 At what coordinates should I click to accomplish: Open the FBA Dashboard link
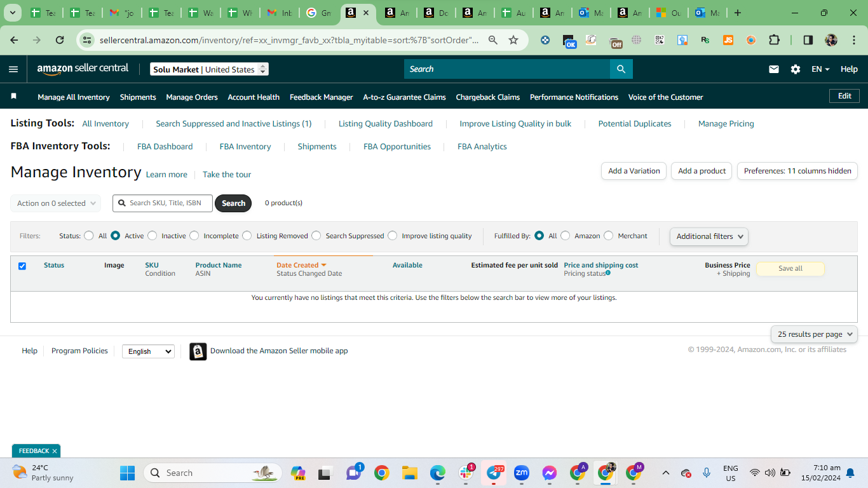165,147
